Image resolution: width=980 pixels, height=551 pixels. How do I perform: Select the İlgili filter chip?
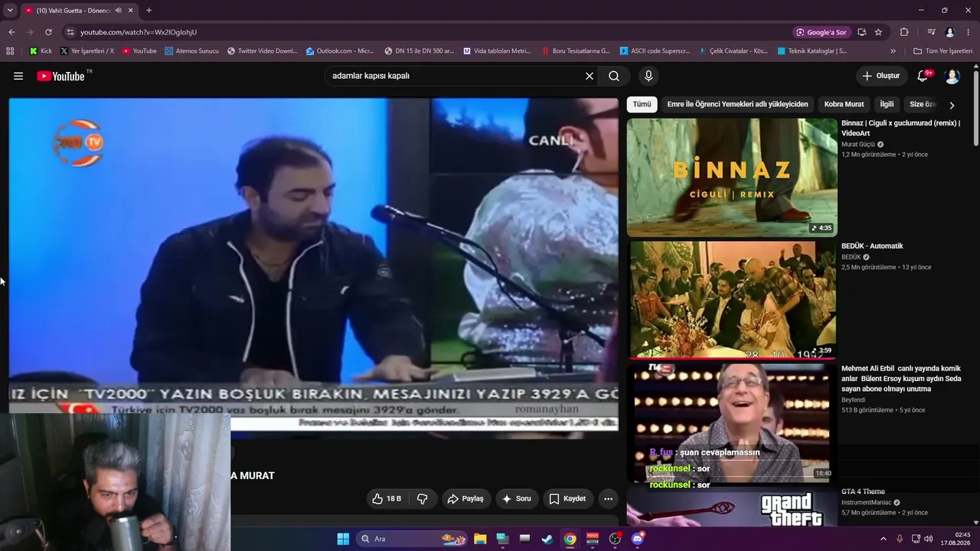pyautogui.click(x=887, y=104)
